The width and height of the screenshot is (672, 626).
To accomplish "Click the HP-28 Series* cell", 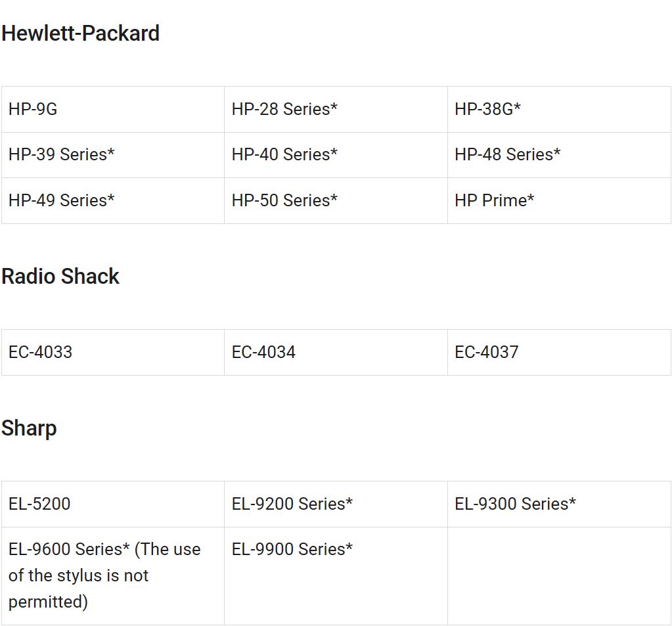I will click(x=336, y=109).
